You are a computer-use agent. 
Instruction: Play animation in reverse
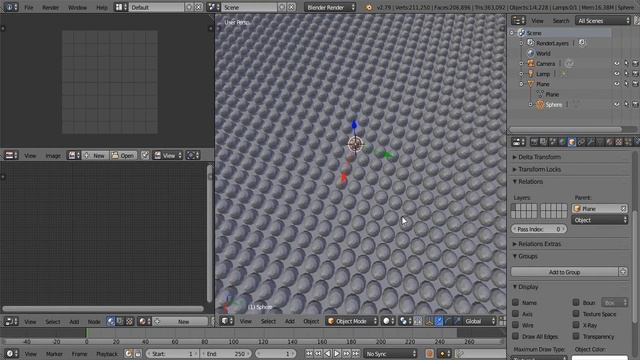tap(328, 353)
